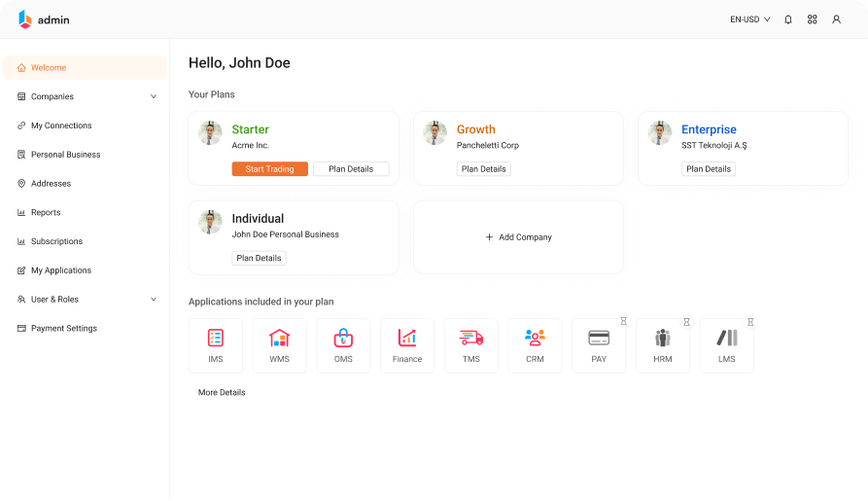Screen dimensions: 868x501
Task: Expand the Companies menu chevron
Action: click(154, 96)
